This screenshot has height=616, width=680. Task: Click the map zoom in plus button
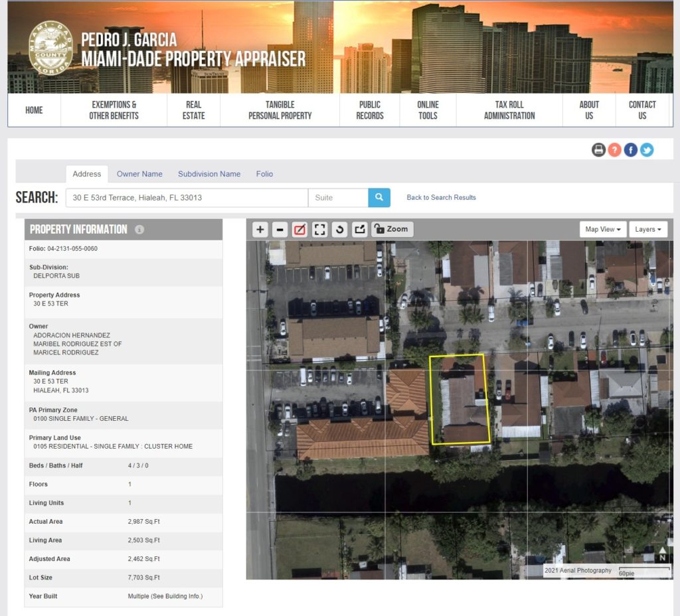click(x=260, y=230)
